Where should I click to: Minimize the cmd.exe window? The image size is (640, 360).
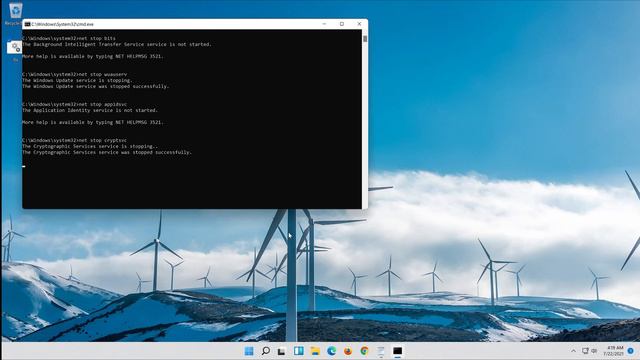[324, 24]
